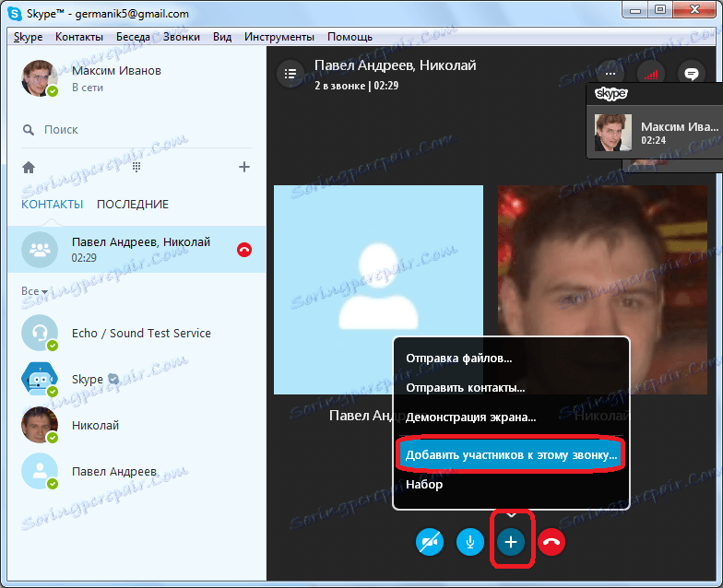Click Николай contact photo avatar

click(40, 425)
